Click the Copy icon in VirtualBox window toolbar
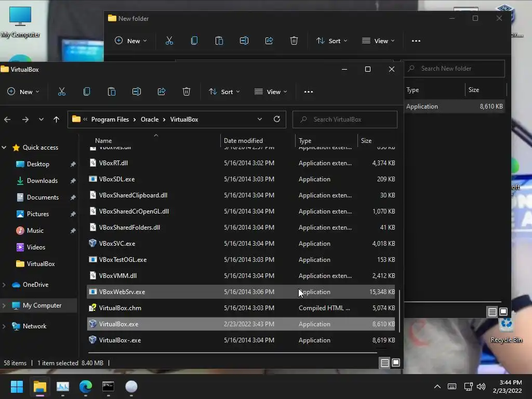Viewport: 532px width, 399px height. coord(87,91)
